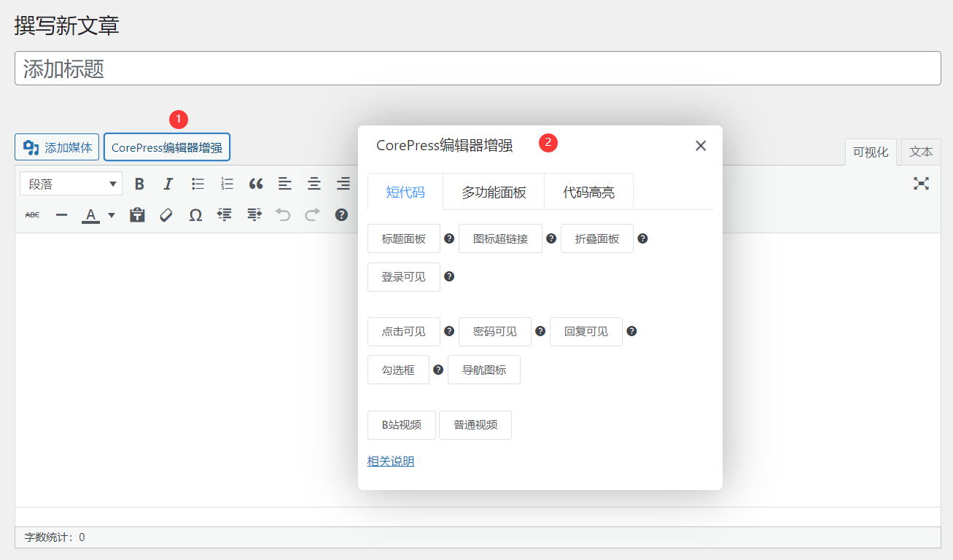Insert a bulleted list
This screenshot has width=953, height=560.
tap(198, 184)
